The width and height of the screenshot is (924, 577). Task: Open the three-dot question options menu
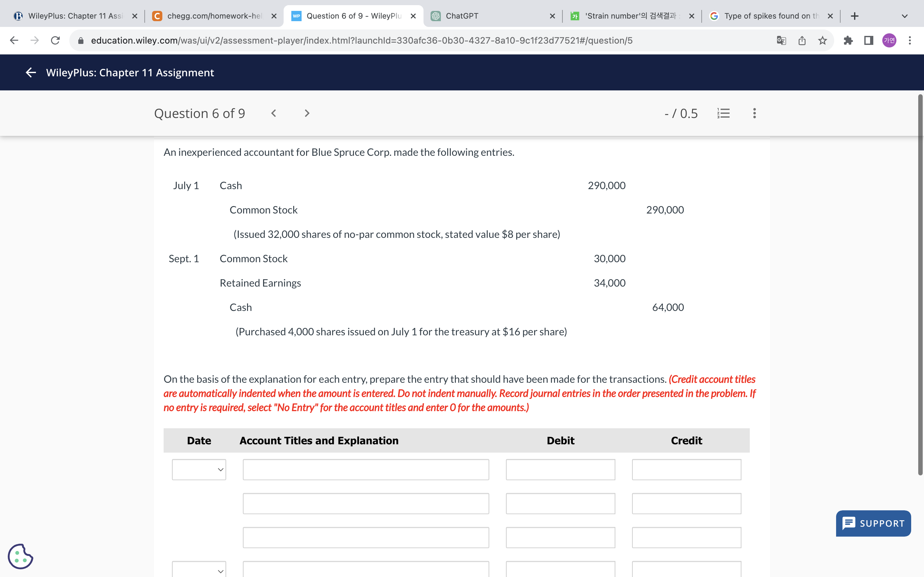pos(754,113)
